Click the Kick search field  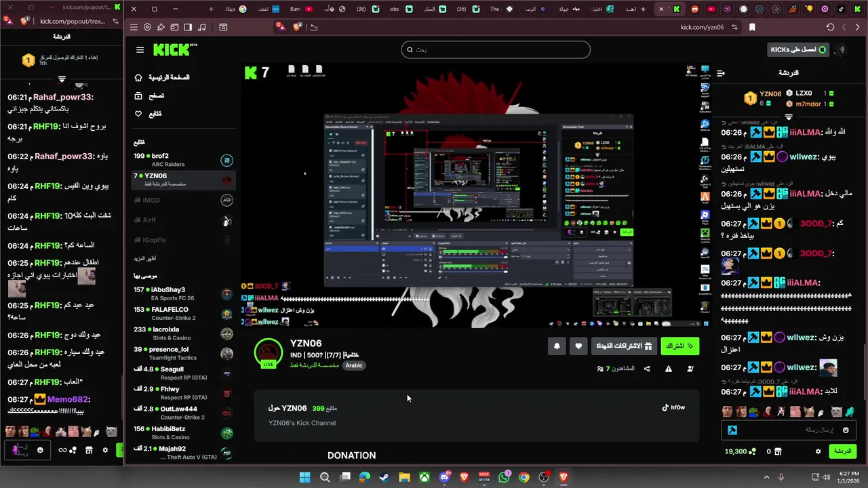coord(496,49)
